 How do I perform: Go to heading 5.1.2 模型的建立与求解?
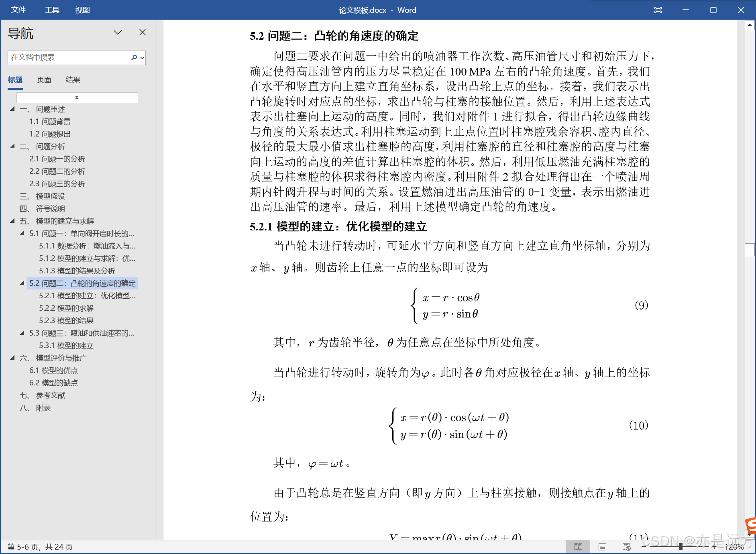click(87, 259)
